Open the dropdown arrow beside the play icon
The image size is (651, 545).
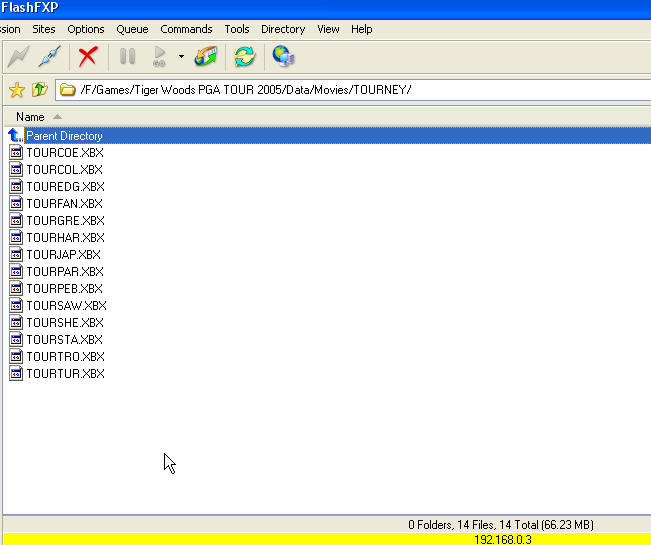[181, 56]
